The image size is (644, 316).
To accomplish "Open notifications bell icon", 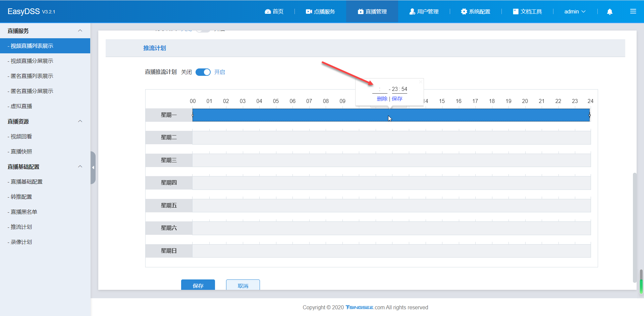I will coord(610,12).
